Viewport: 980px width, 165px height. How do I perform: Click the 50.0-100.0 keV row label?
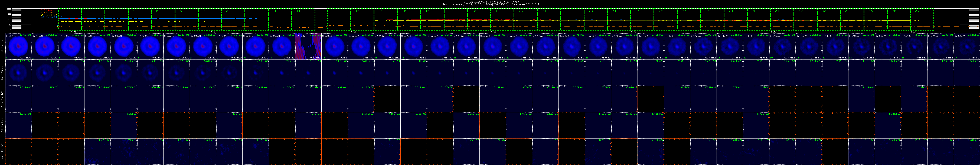coord(2,152)
